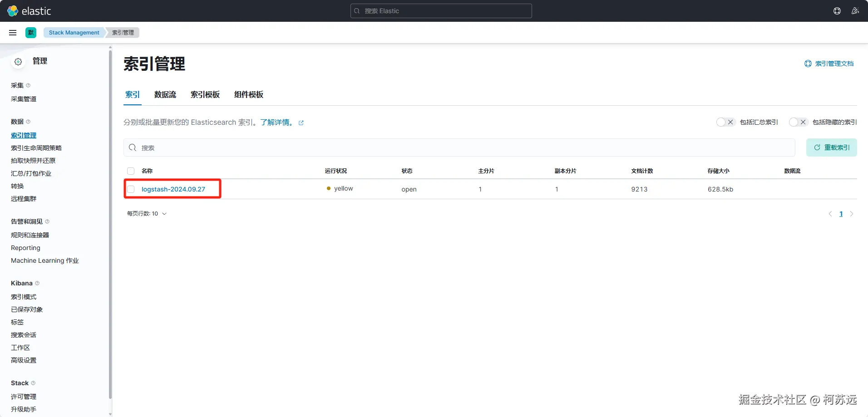Image resolution: width=868 pixels, height=417 pixels.
Task: Click the 重载索引 reload button
Action: tap(832, 147)
